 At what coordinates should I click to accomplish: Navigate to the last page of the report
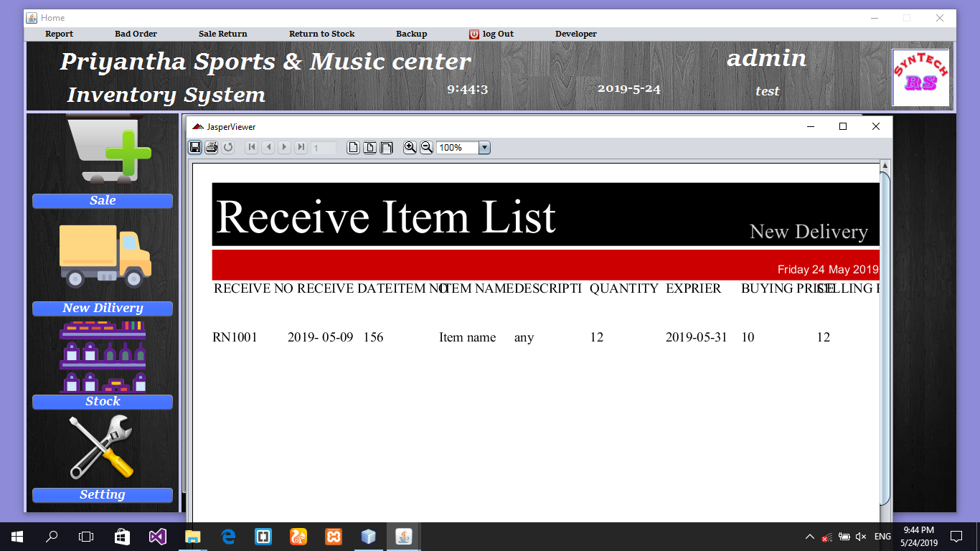[301, 147]
